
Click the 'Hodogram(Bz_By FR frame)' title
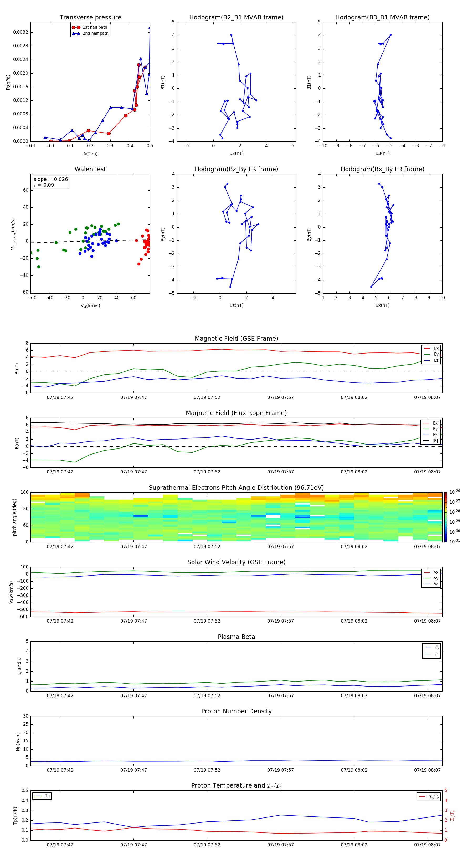pyautogui.click(x=236, y=169)
